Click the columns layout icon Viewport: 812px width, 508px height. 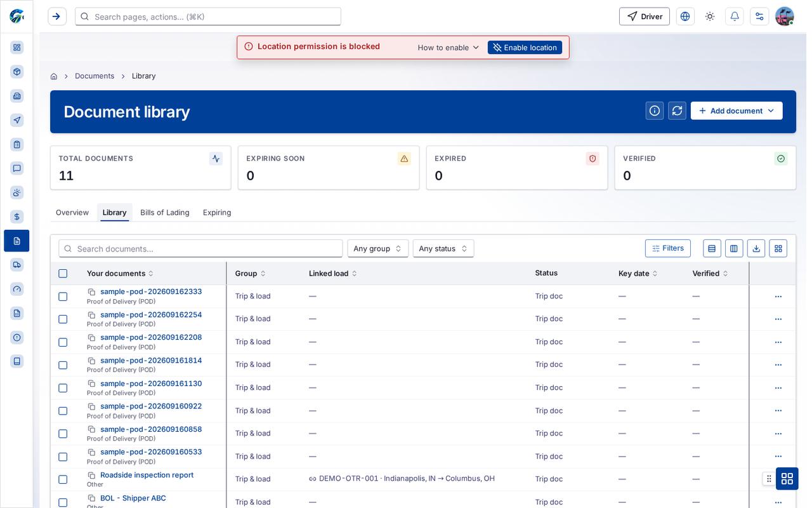pos(734,248)
